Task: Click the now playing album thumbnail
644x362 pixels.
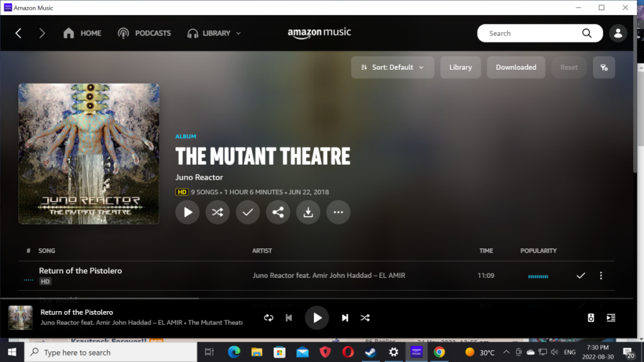Action: click(x=21, y=317)
